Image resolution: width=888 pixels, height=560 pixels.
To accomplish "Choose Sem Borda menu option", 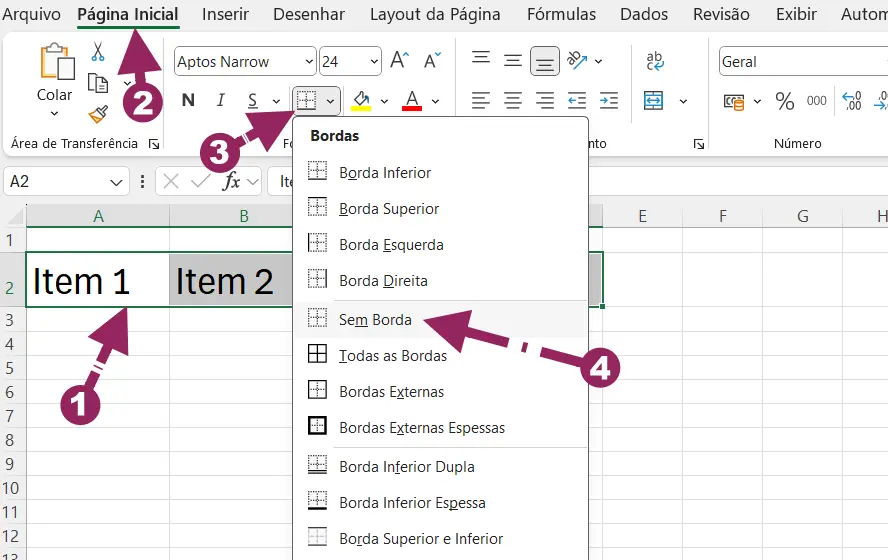I will tap(441, 320).
